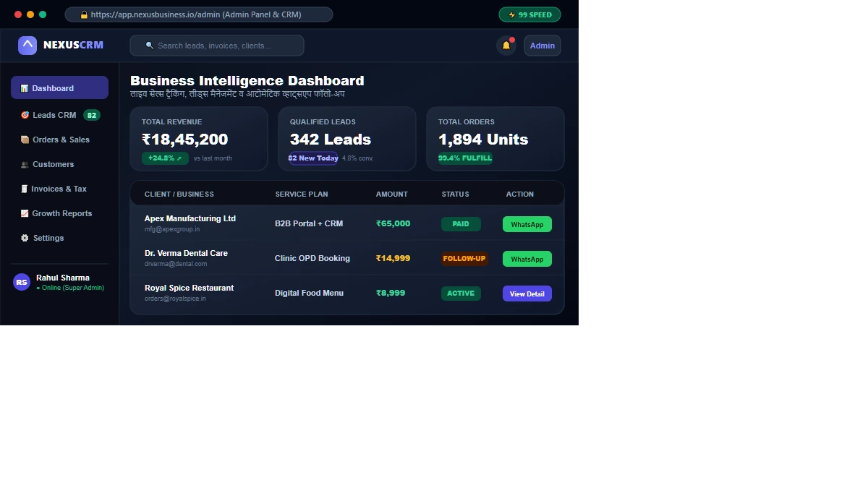Click the NexusCRM logo icon
The width and height of the screenshot is (868, 488).
point(27,46)
